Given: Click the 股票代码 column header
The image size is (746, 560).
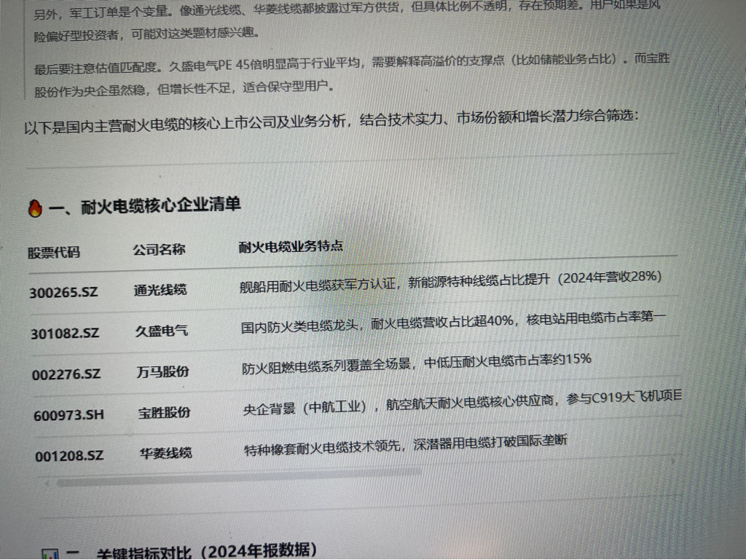Looking at the screenshot, I should coord(54,253).
